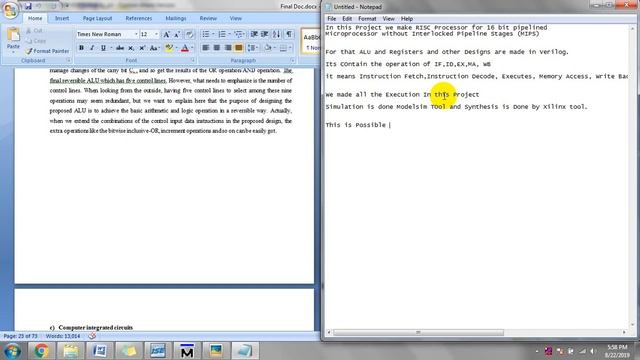Clear formatting using the eraser icon
640x360 pixels.
(189, 35)
